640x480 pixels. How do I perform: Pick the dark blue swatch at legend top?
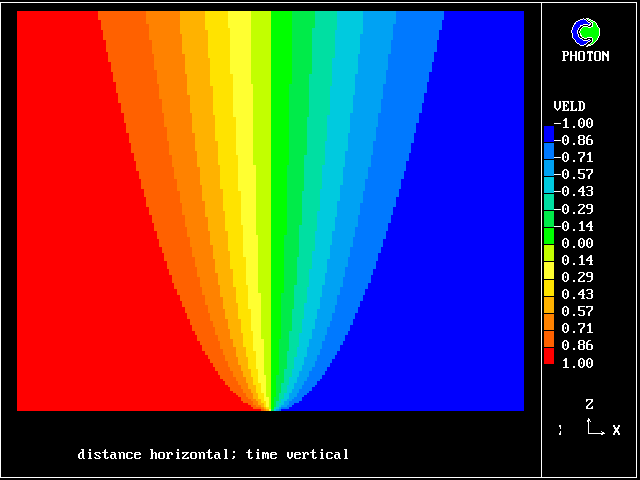coord(548,132)
